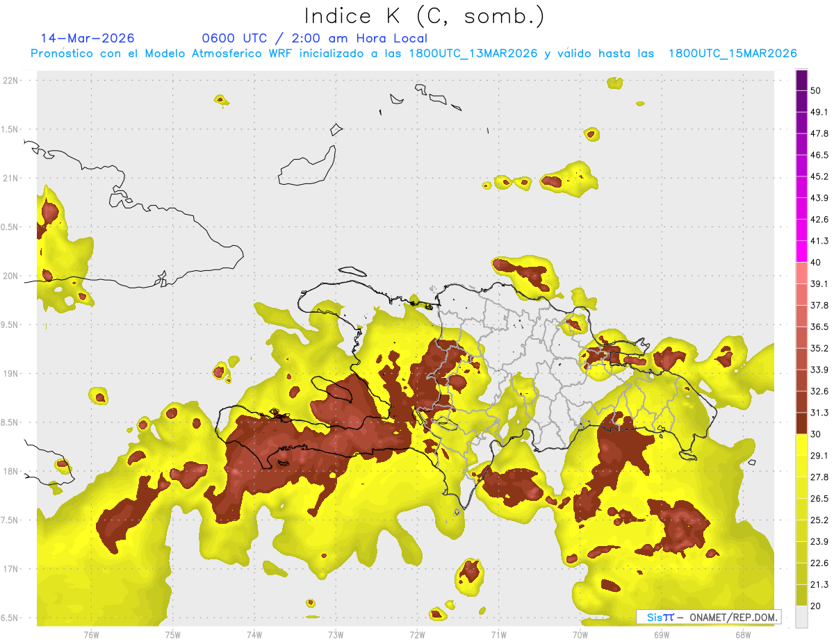The width and height of the screenshot is (834, 644).
Task: Click the legend value '37.8'
Action: (x=819, y=306)
